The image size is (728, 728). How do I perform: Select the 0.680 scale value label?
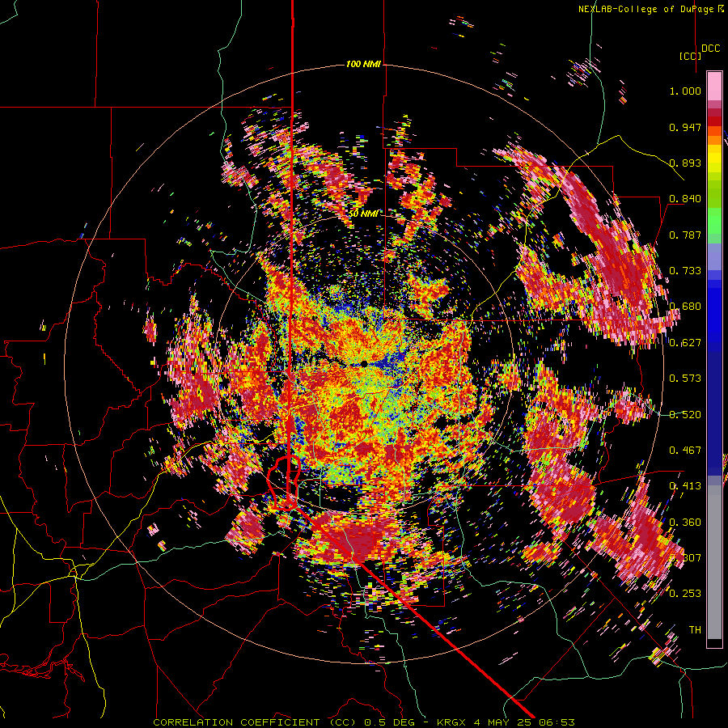pos(685,307)
